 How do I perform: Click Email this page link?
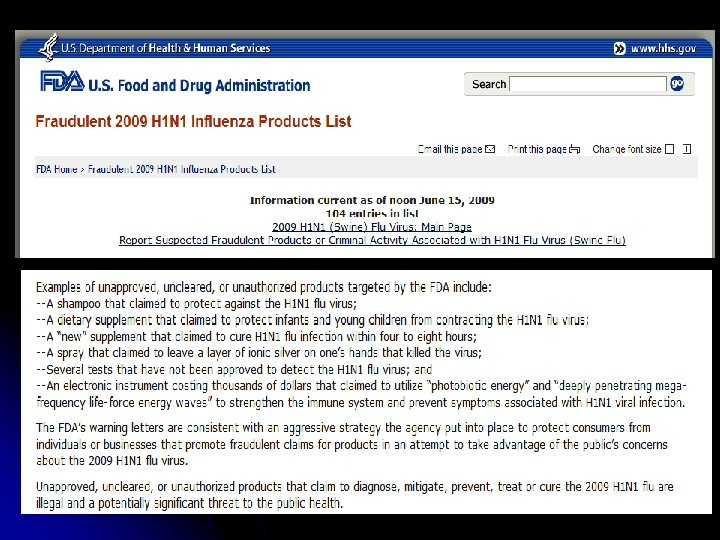450,149
